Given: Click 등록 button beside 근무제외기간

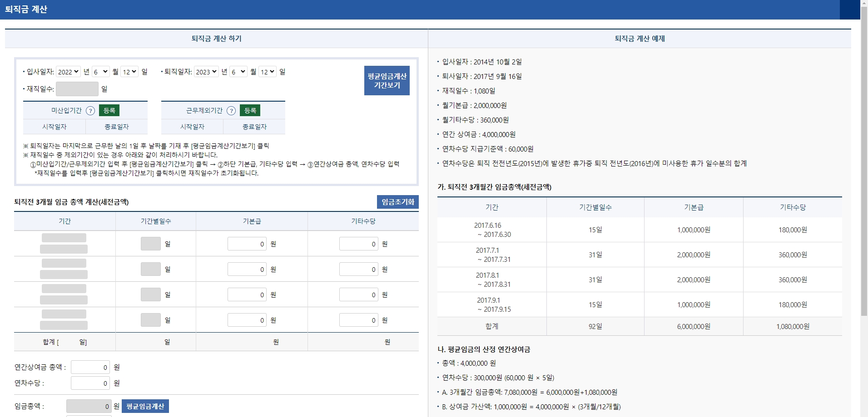Looking at the screenshot, I should point(251,110).
